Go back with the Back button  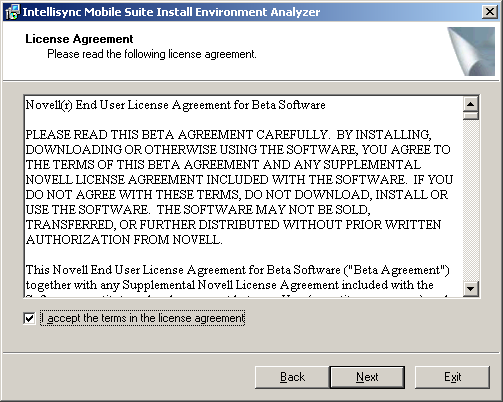coord(292,377)
